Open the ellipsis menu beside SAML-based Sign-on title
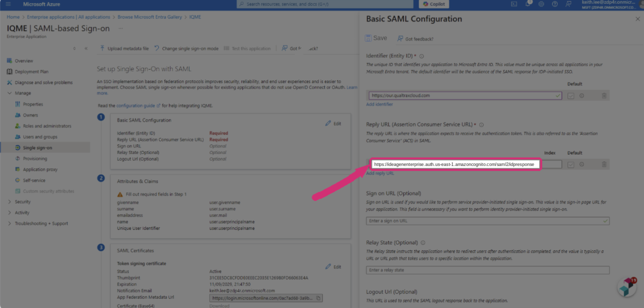This screenshot has height=308, width=644. coord(121,28)
